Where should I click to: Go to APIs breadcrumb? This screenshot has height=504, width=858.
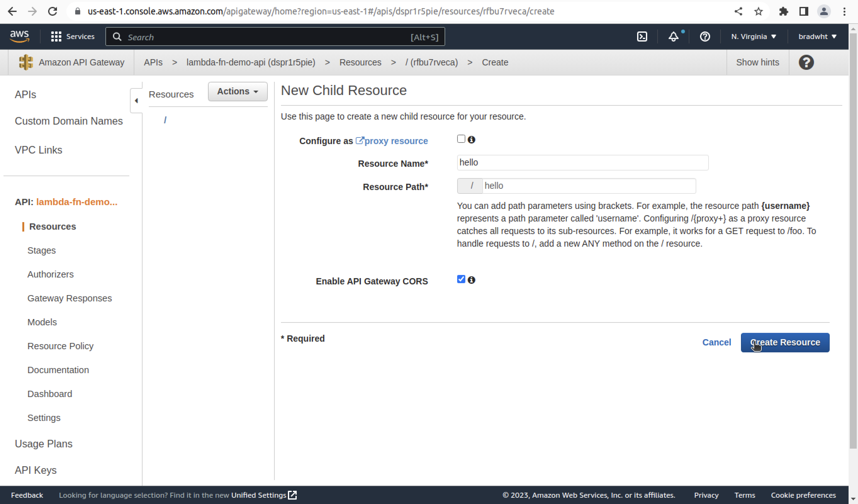(153, 62)
